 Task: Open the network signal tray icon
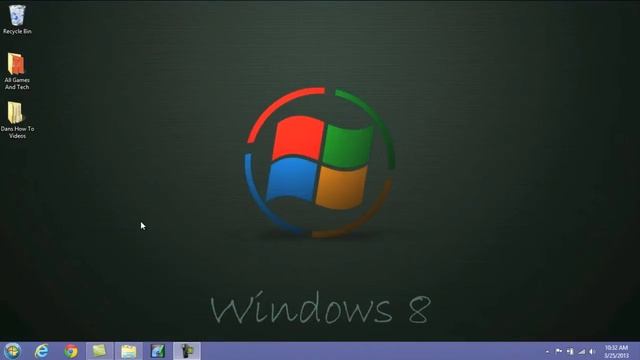(582, 351)
